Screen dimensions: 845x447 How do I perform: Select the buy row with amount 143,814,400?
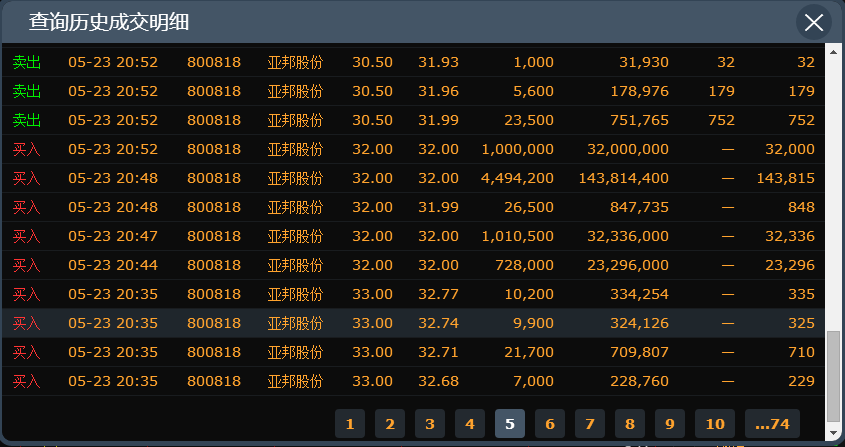413,178
